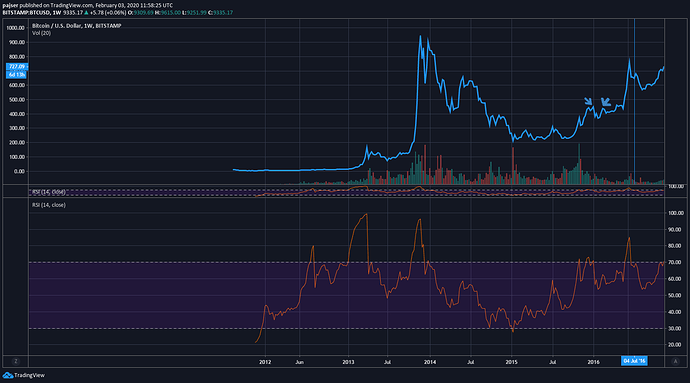This screenshot has height=383, width=690.
Task: Click the 6d 13h countdown label
Action: coord(17,74)
